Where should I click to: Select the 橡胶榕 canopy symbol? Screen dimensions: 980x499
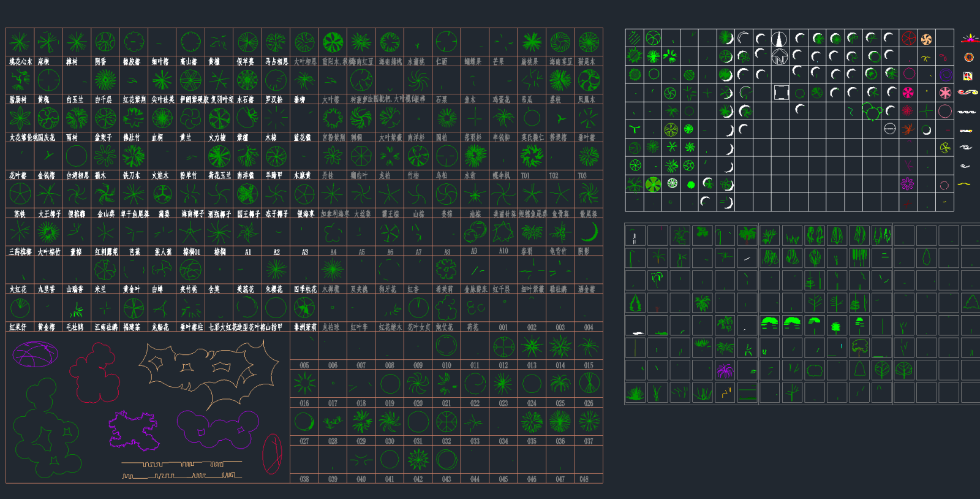[x=134, y=42]
